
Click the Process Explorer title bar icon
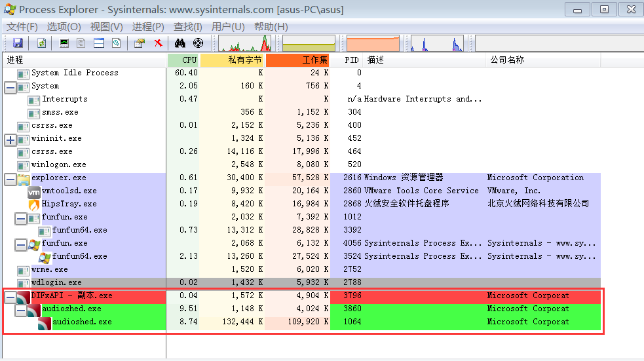[10, 9]
